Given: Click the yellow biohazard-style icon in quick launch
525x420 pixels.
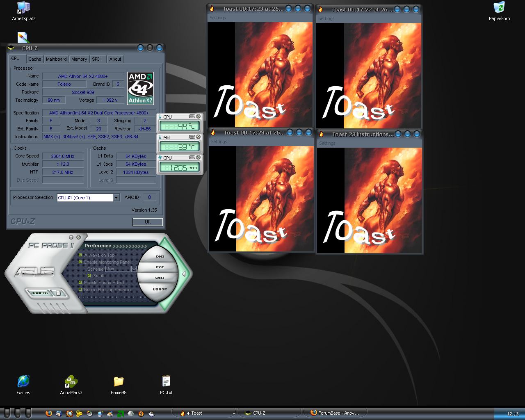Looking at the screenshot, I should (80, 413).
